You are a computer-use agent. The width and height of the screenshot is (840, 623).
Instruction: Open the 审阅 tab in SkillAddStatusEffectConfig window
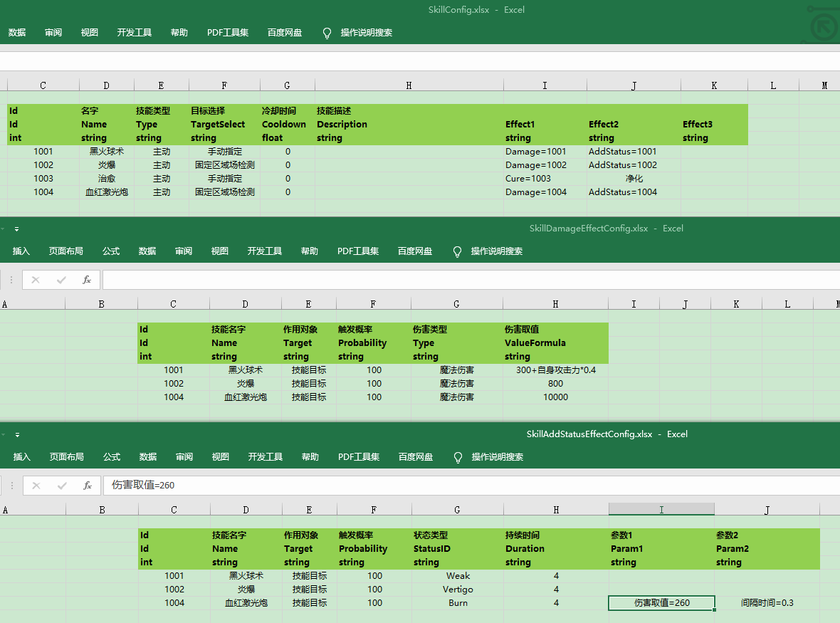184,457
